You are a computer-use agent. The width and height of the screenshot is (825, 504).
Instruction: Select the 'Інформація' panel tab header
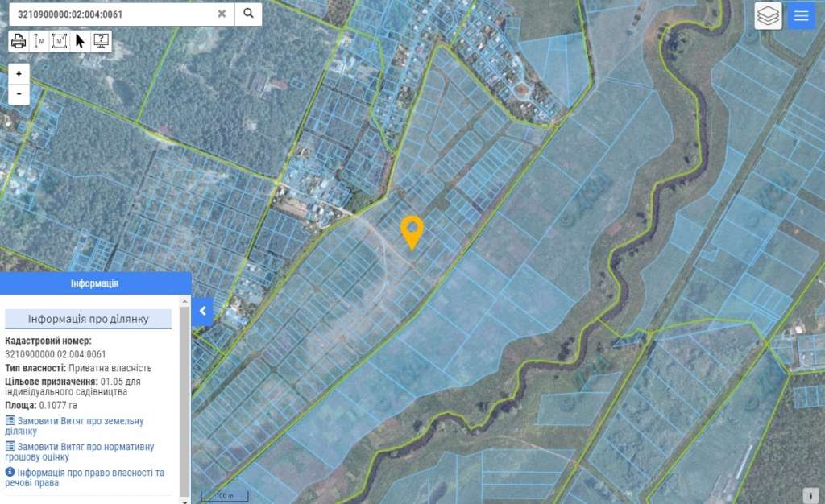(x=95, y=283)
